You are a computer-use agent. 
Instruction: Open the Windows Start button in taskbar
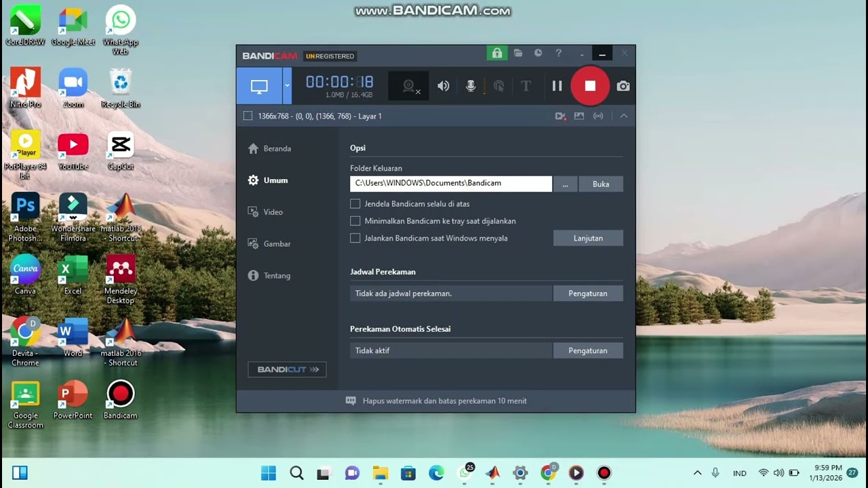269,473
